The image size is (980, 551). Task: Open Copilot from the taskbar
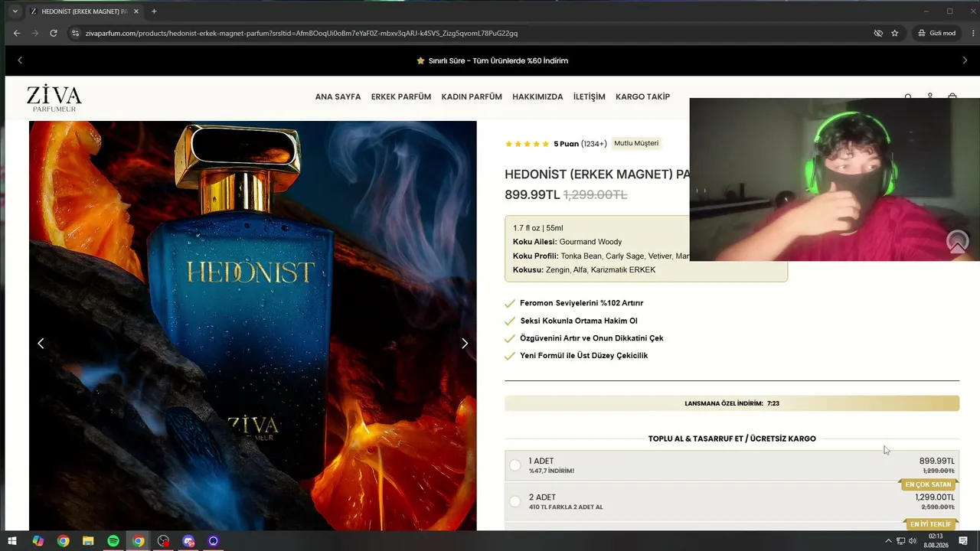tap(38, 541)
